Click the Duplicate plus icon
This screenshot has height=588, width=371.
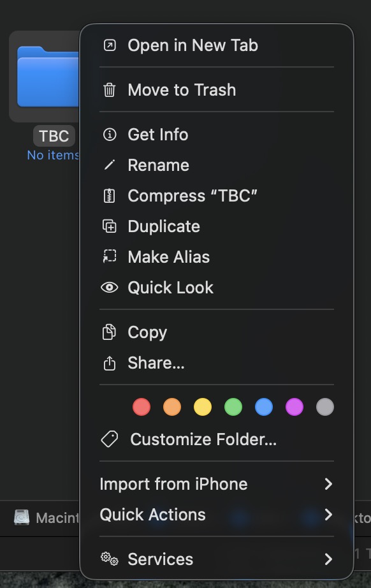pos(110,226)
